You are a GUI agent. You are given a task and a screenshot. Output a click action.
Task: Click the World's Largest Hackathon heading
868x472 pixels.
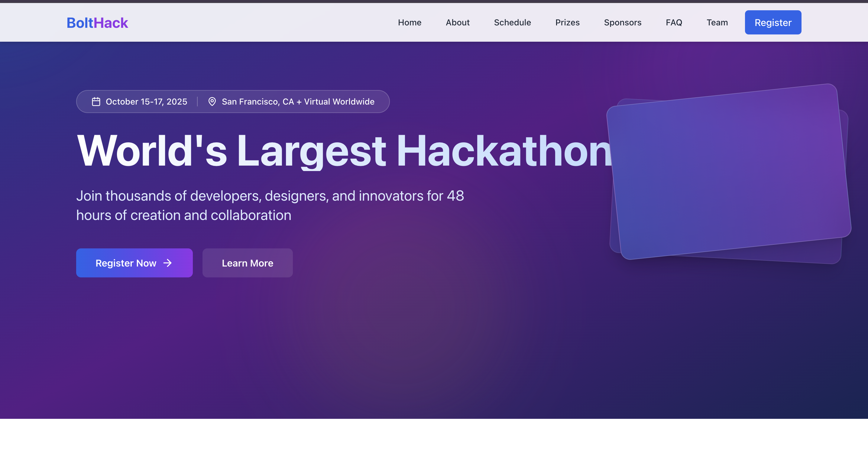pos(344,150)
